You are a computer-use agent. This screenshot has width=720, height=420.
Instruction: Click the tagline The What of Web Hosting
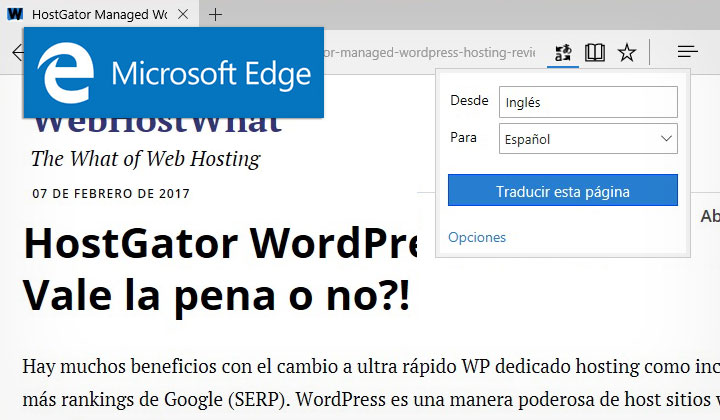(x=146, y=159)
